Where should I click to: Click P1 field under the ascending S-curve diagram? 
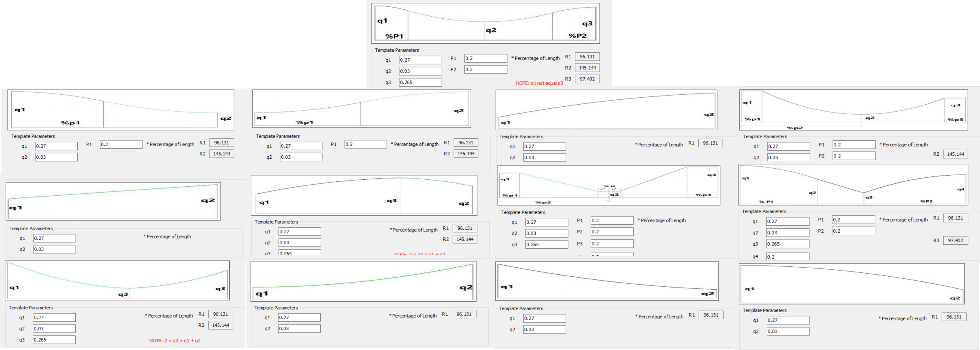(x=365, y=144)
